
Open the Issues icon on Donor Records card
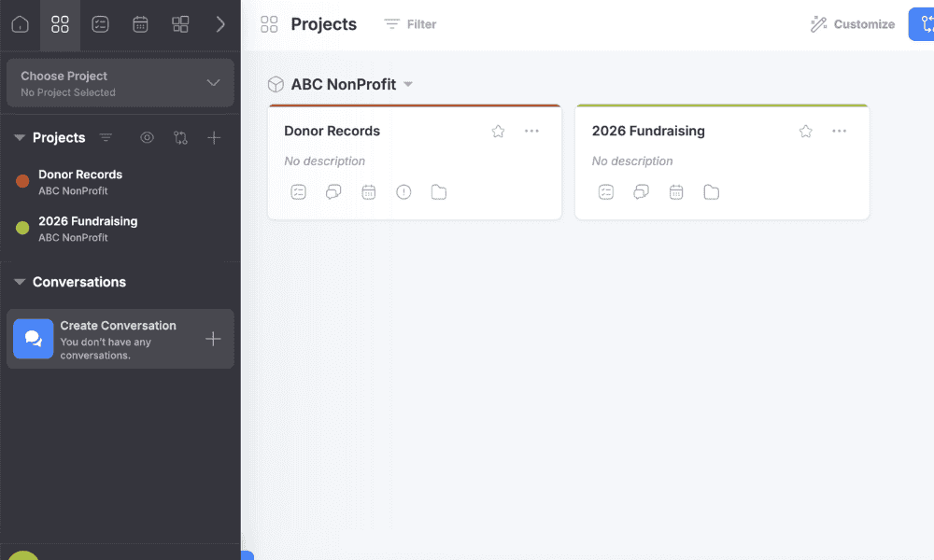pos(403,192)
